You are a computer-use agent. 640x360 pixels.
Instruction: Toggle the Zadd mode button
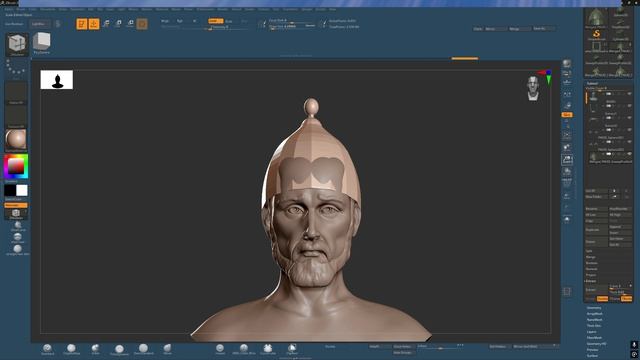215,21
